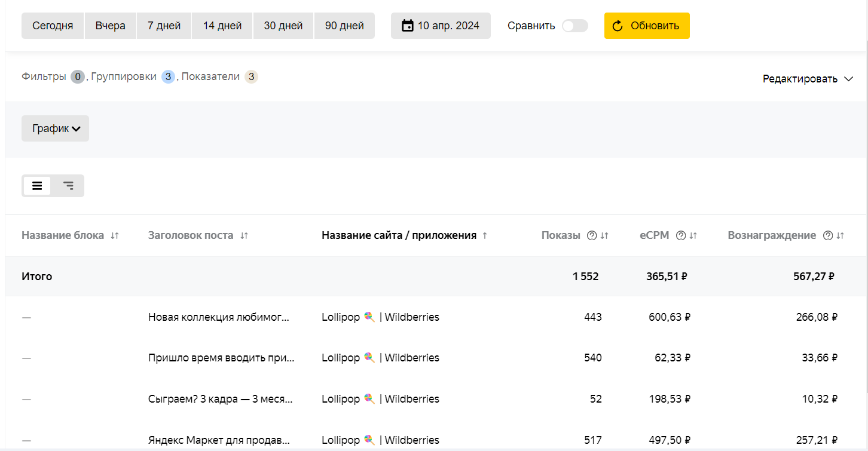Sort by Заголовок поста column
Screen dimensions: 868x451
[x=244, y=235]
